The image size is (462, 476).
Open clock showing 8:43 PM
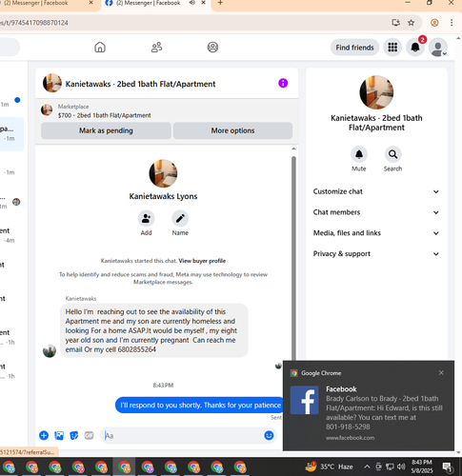click(421, 466)
